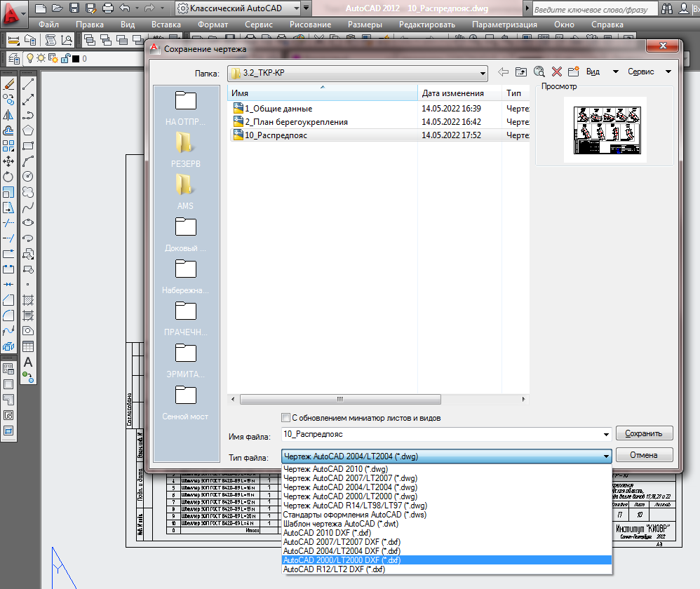Select the Table tool
The width and height of the screenshot is (700, 589).
28,346
